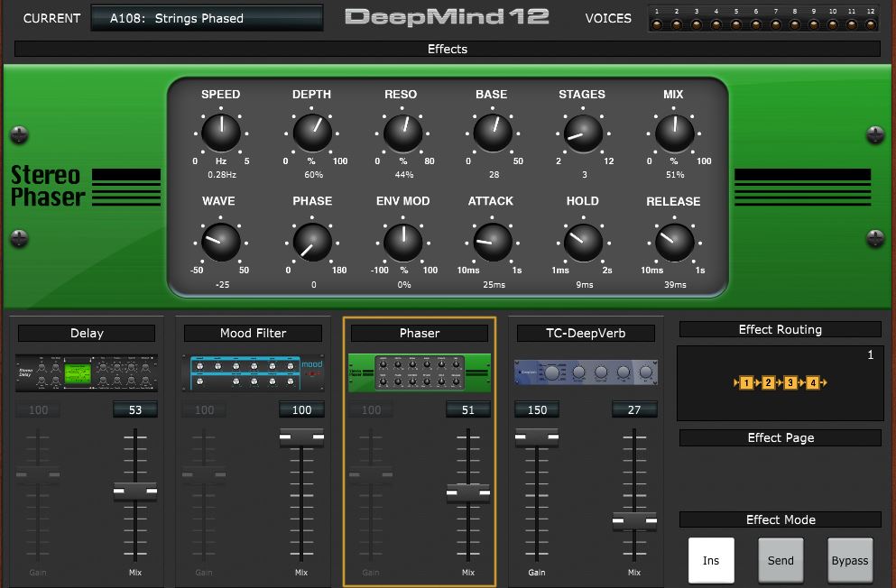Viewport: 896px width, 588px height.
Task: Click voice LED number 1
Action: [657, 24]
